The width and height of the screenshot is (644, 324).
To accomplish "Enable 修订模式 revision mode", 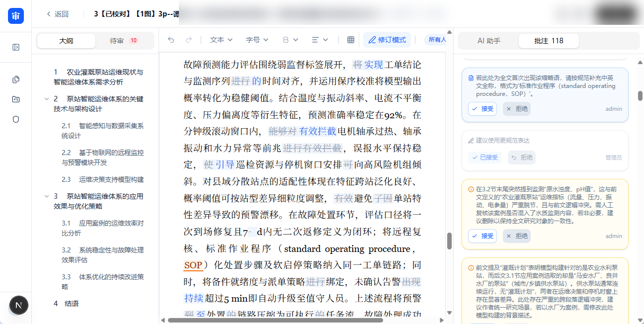I will (x=387, y=40).
